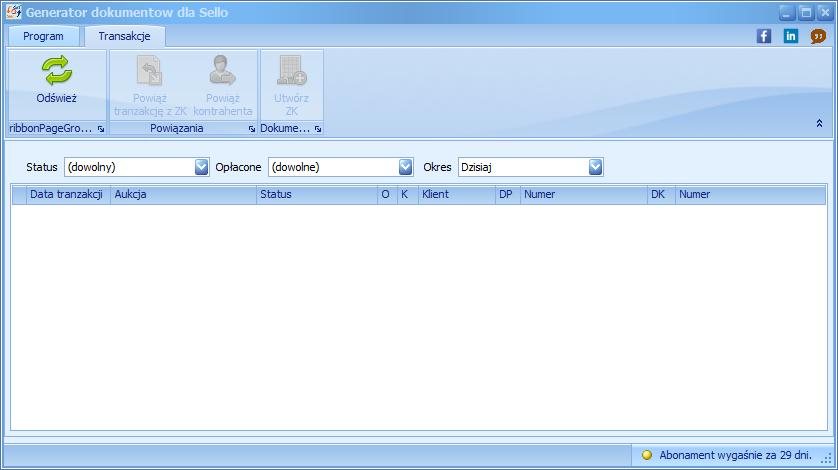This screenshot has height=470, width=838.
Task: Click the yellow subscription status dot
Action: (647, 455)
